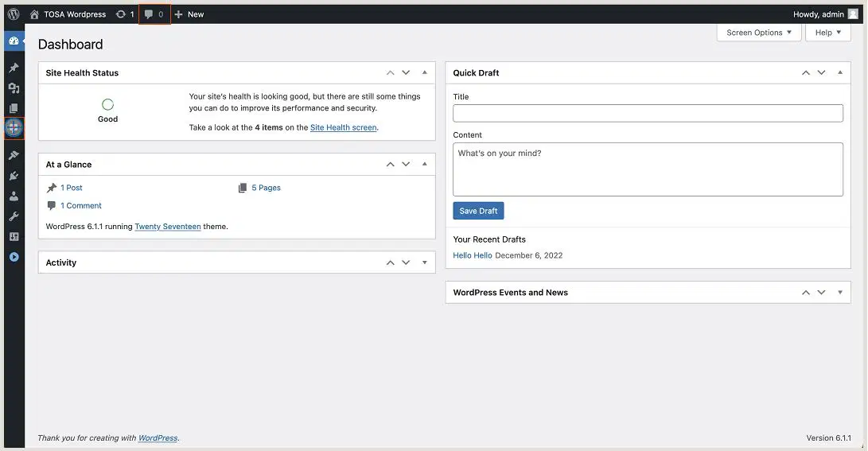The image size is (868, 451).
Task: Click the plus New content button
Action: (x=178, y=14)
